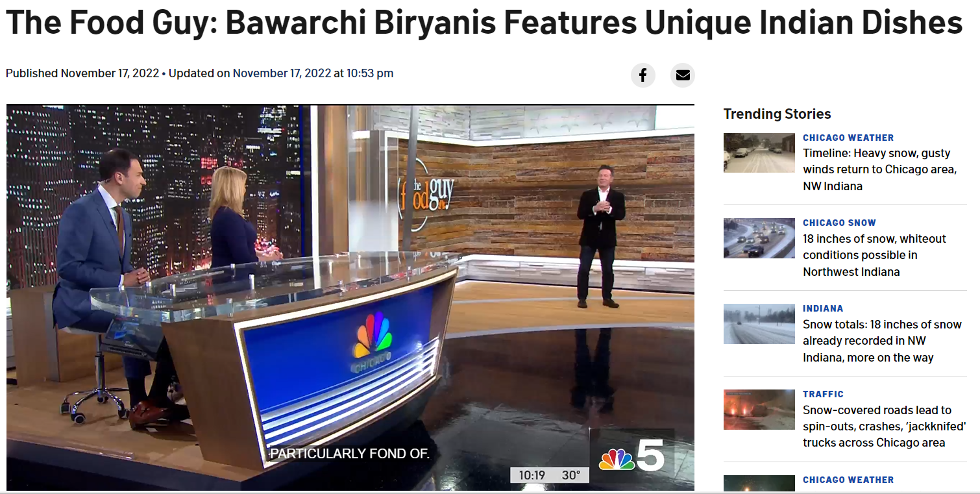
Task: Open the INDIANA category link
Action: click(823, 308)
